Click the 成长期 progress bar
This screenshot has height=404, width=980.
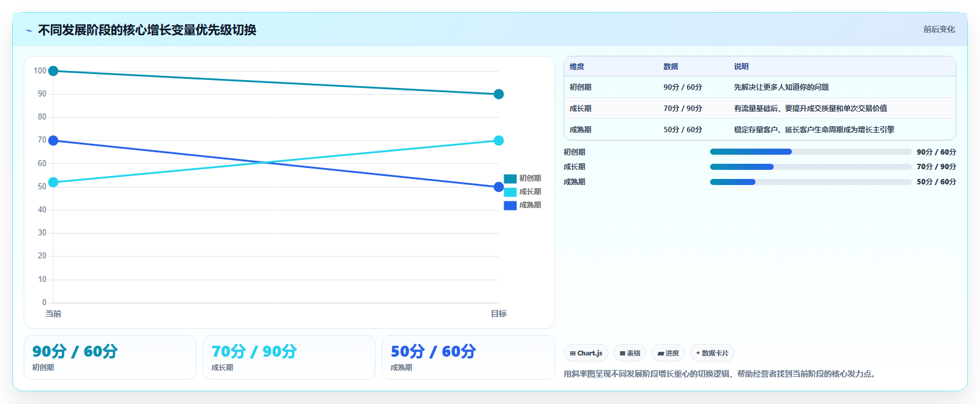tap(811, 167)
